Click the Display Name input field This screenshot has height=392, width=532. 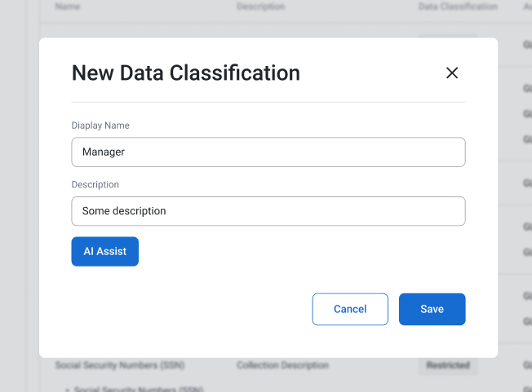coord(268,152)
